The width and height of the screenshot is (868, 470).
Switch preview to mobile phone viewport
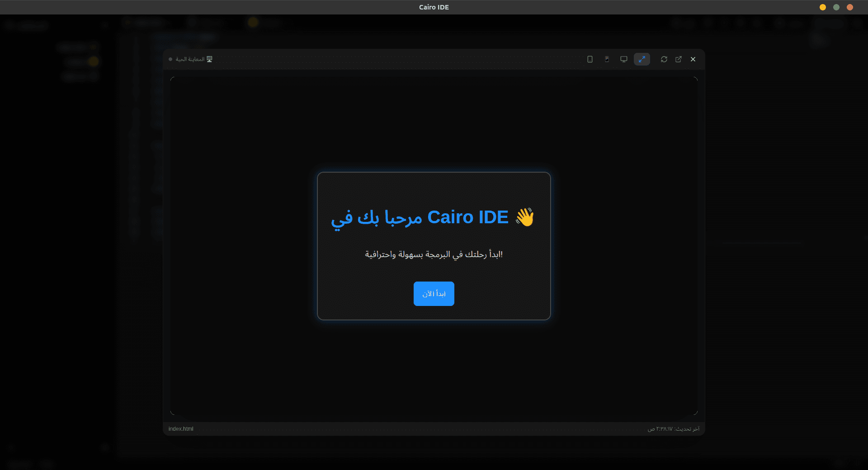[607, 59]
